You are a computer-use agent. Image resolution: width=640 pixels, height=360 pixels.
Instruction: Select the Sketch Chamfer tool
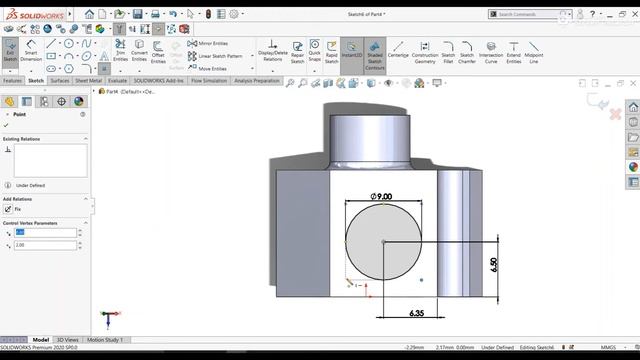tap(467, 52)
